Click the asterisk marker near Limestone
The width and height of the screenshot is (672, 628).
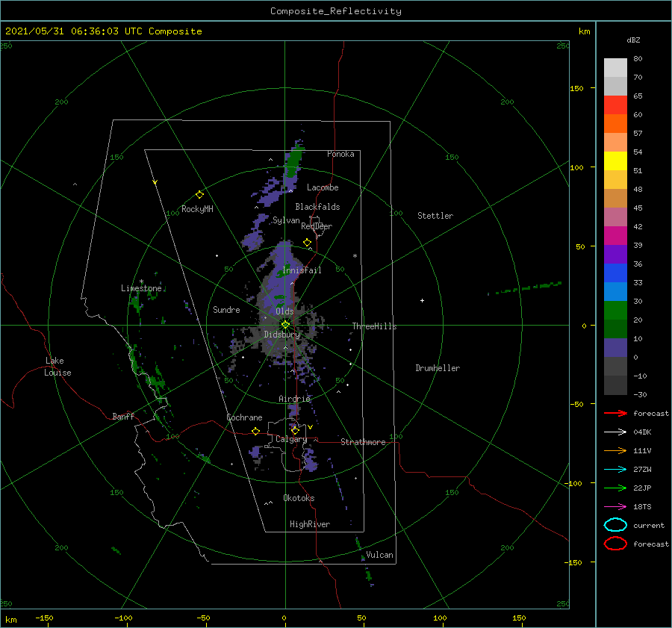pyautogui.click(x=141, y=282)
